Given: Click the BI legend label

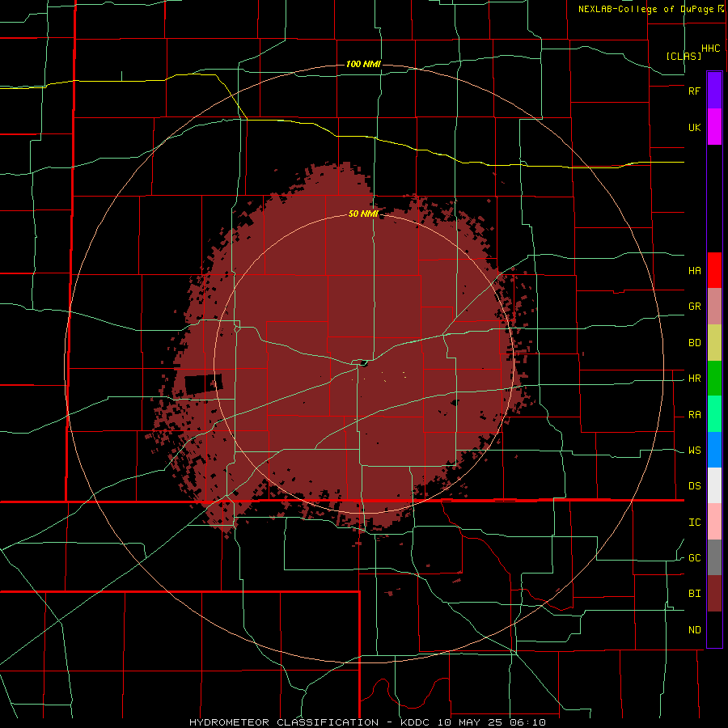Looking at the screenshot, I should click(x=694, y=594).
